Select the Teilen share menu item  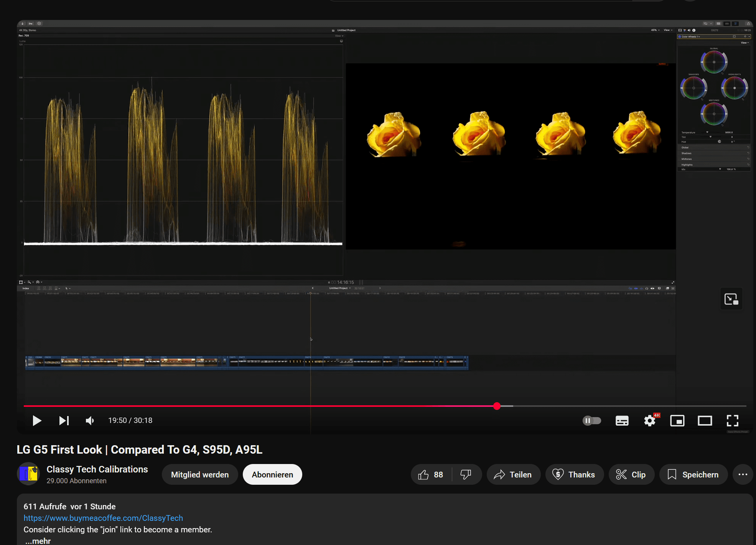click(512, 474)
